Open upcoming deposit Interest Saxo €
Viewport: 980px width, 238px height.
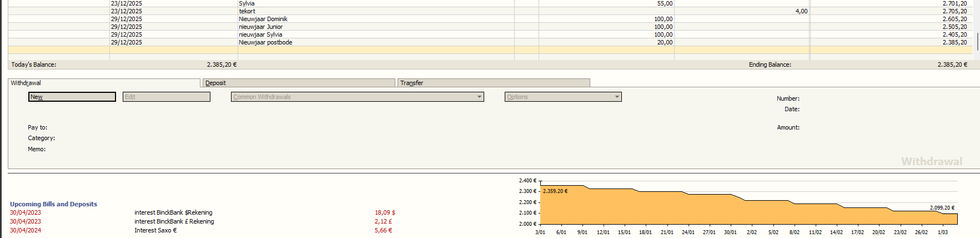coord(155,230)
